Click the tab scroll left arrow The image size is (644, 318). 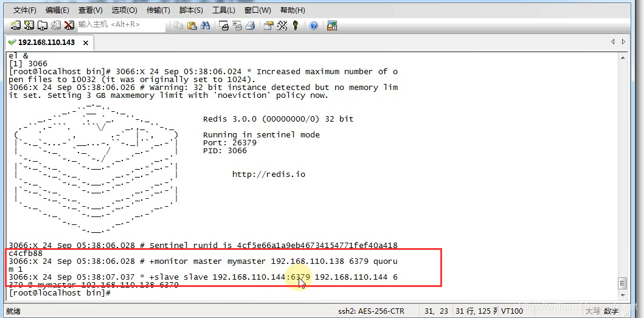(613, 42)
